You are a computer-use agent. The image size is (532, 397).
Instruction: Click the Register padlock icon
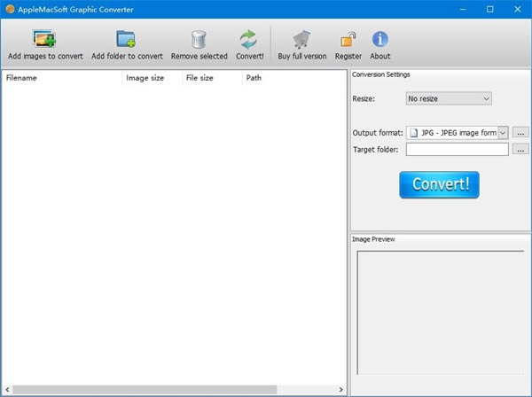(348, 39)
